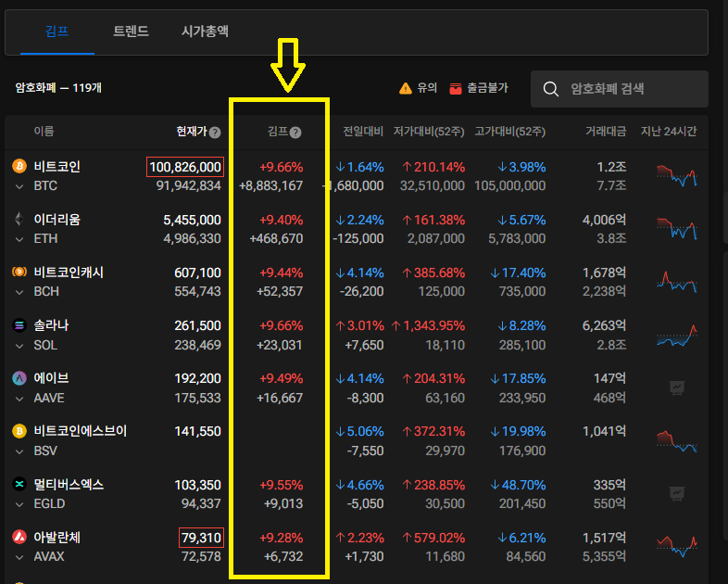Open the AVAX 24-hour sparkline chart
728x584 pixels.
(x=677, y=547)
